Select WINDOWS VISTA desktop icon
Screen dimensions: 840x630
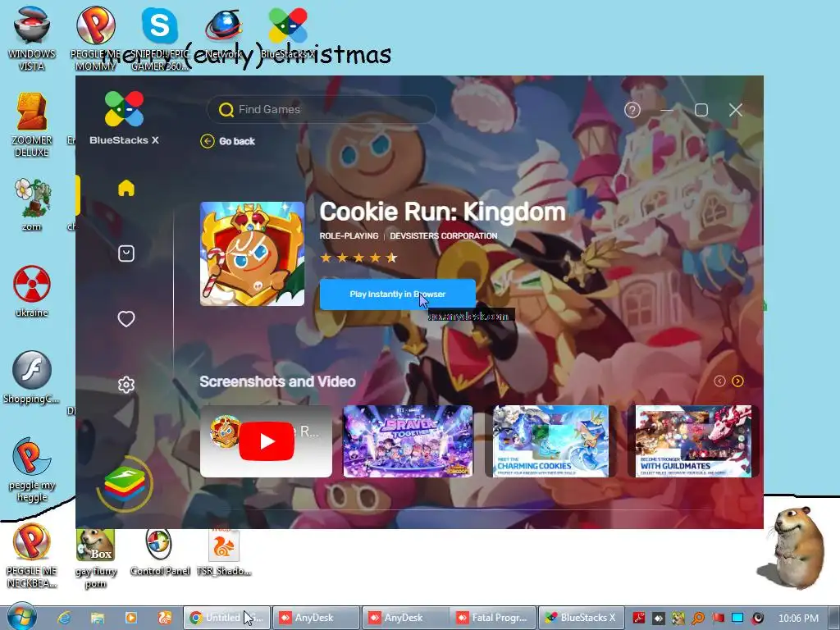pyautogui.click(x=32, y=39)
